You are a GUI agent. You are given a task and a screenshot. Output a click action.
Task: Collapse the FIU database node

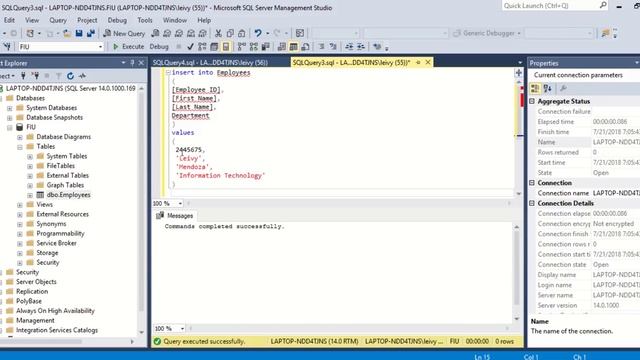point(10,127)
